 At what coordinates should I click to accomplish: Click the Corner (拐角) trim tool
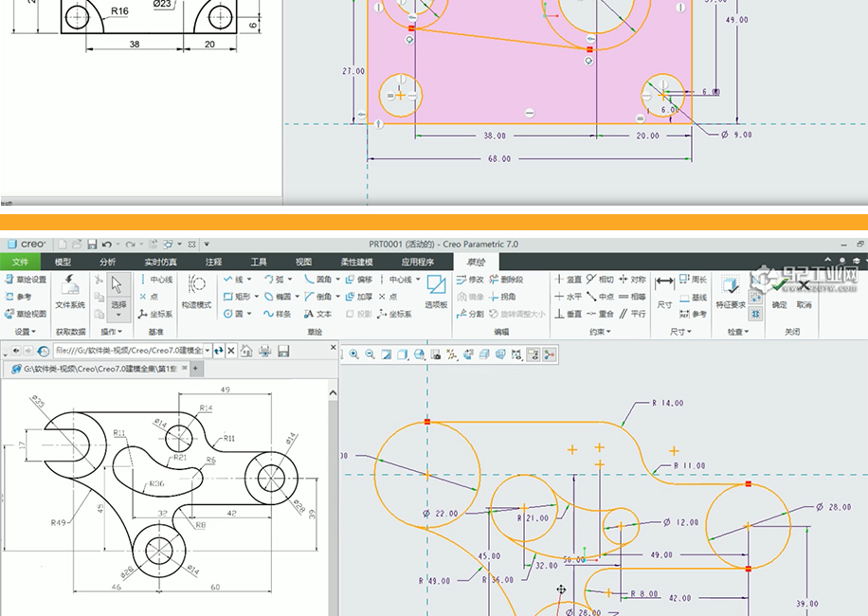(502, 297)
